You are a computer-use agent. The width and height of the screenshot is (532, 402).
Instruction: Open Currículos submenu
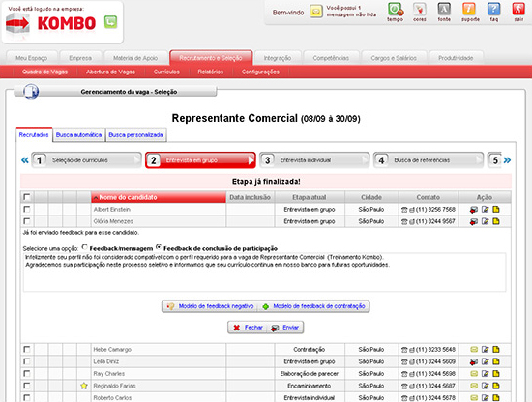(166, 72)
